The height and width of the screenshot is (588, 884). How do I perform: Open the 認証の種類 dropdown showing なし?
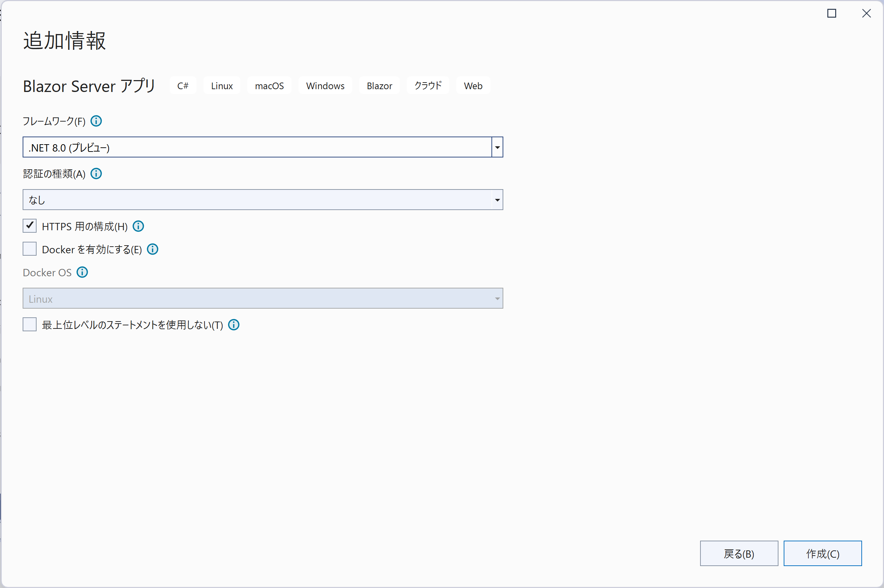(x=263, y=200)
